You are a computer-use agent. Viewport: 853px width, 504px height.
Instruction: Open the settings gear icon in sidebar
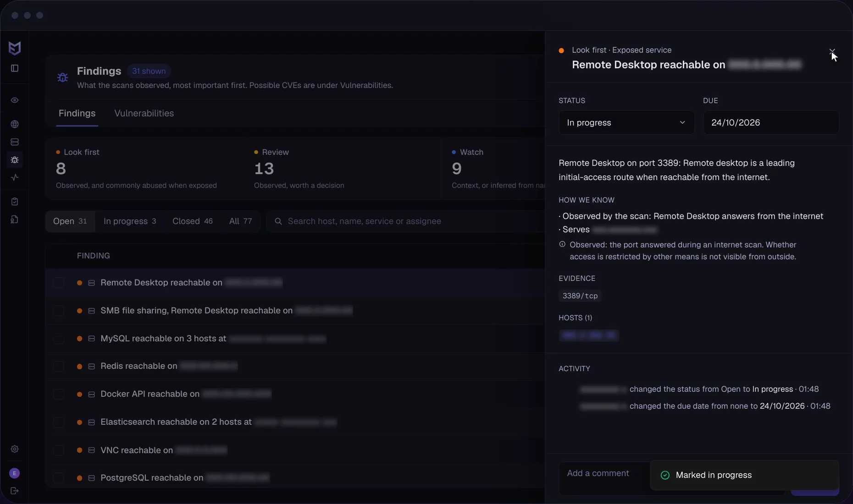15,449
